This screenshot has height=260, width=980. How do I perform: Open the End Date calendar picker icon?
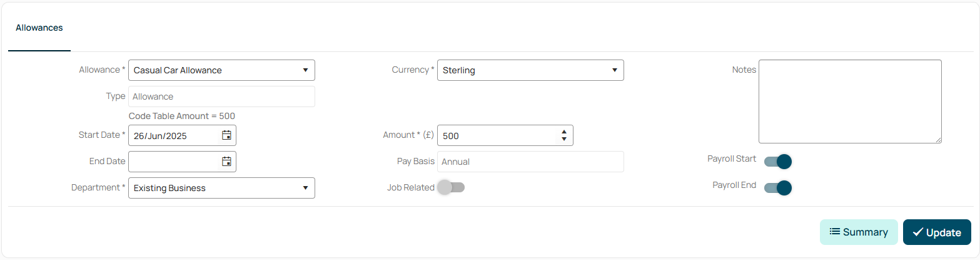226,162
